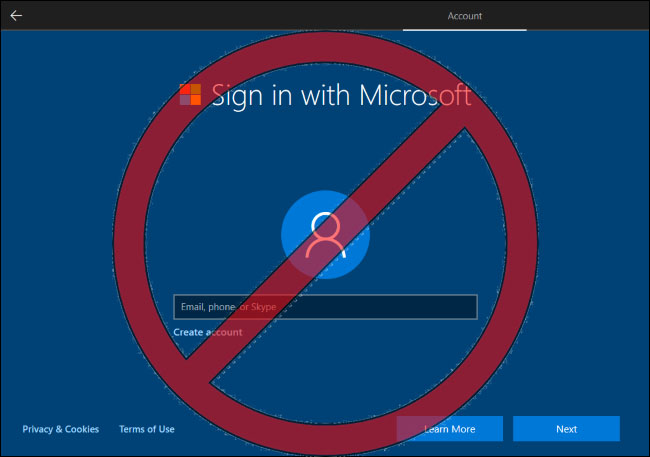Click the Next button
The width and height of the screenshot is (650, 457).
coord(566,429)
